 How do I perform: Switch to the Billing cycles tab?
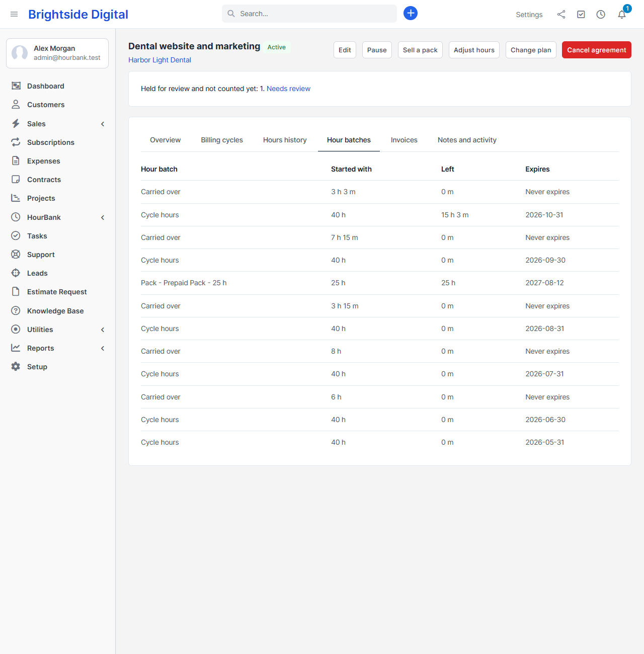pos(222,140)
